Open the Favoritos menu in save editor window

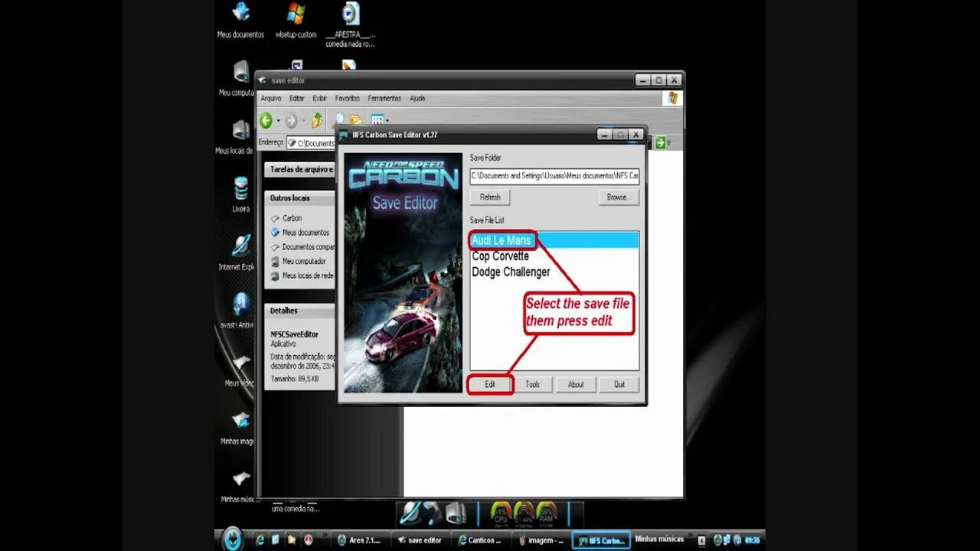pos(348,98)
